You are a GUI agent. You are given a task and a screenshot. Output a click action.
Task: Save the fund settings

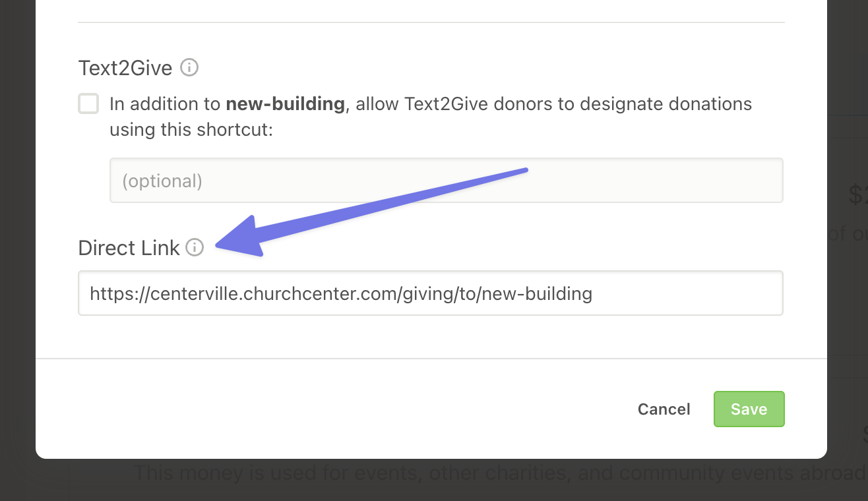(x=749, y=409)
